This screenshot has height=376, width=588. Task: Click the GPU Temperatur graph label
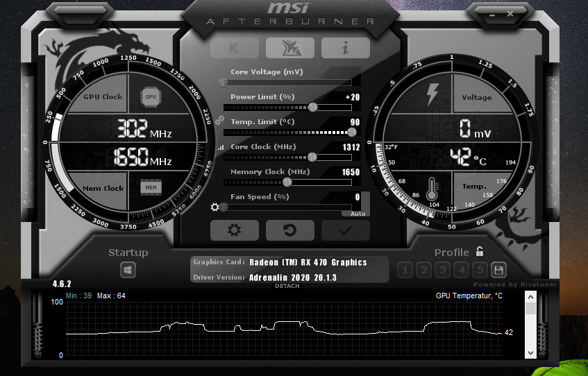pos(469,296)
